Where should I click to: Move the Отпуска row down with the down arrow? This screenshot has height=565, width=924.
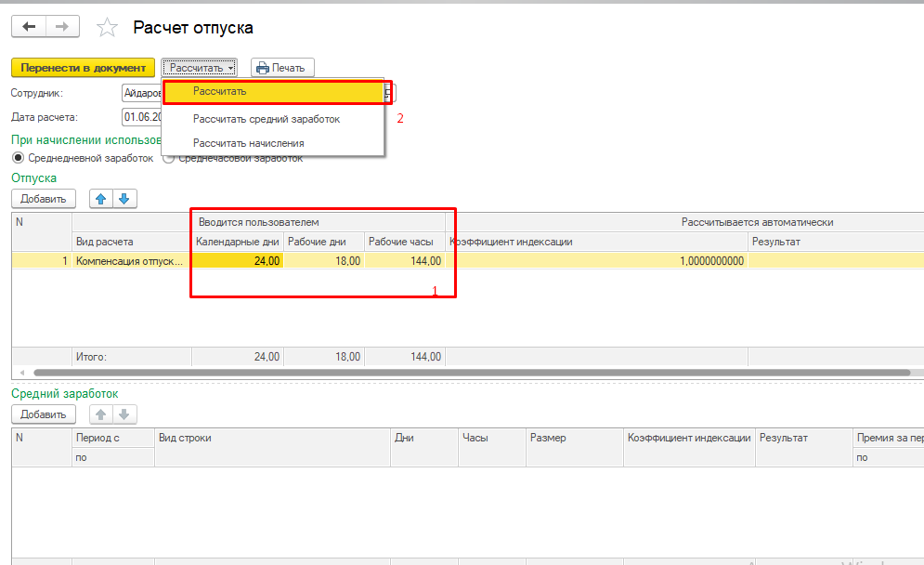124,199
